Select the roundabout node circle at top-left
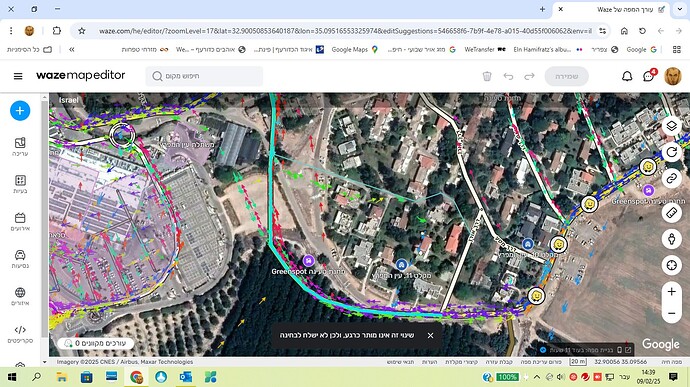The image size is (690, 387). [122, 135]
